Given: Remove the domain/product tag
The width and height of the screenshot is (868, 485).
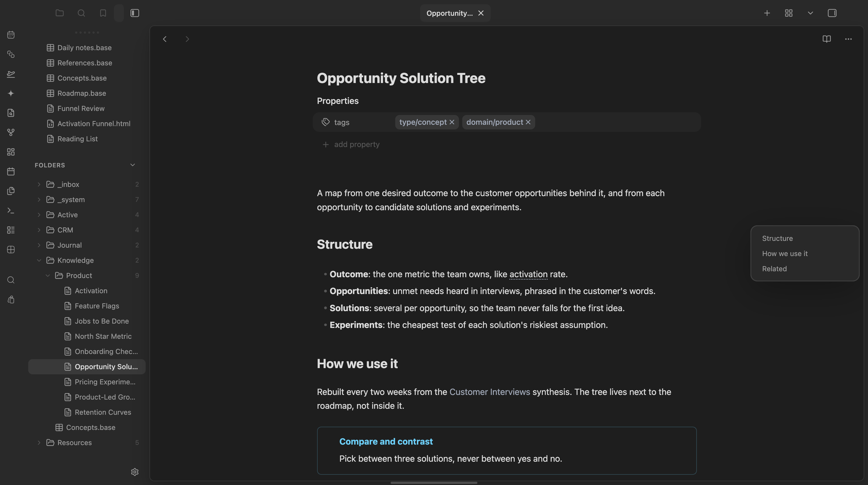Looking at the screenshot, I should click(528, 122).
